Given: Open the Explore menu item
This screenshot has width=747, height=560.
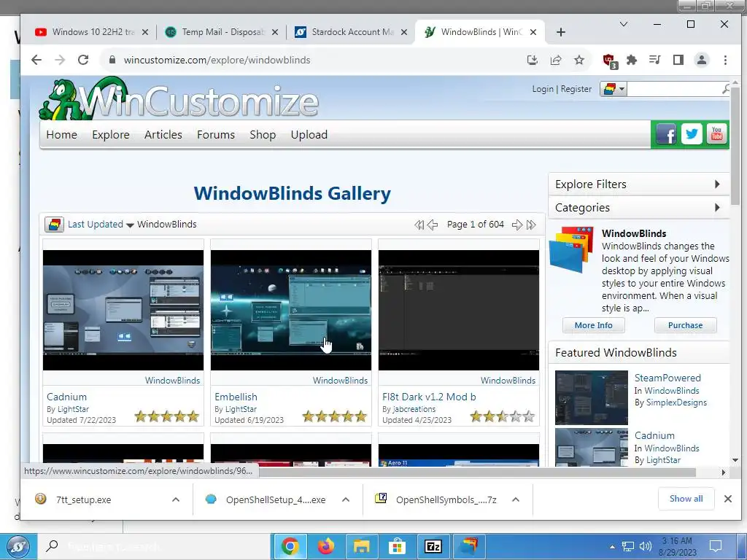Looking at the screenshot, I should [x=111, y=135].
